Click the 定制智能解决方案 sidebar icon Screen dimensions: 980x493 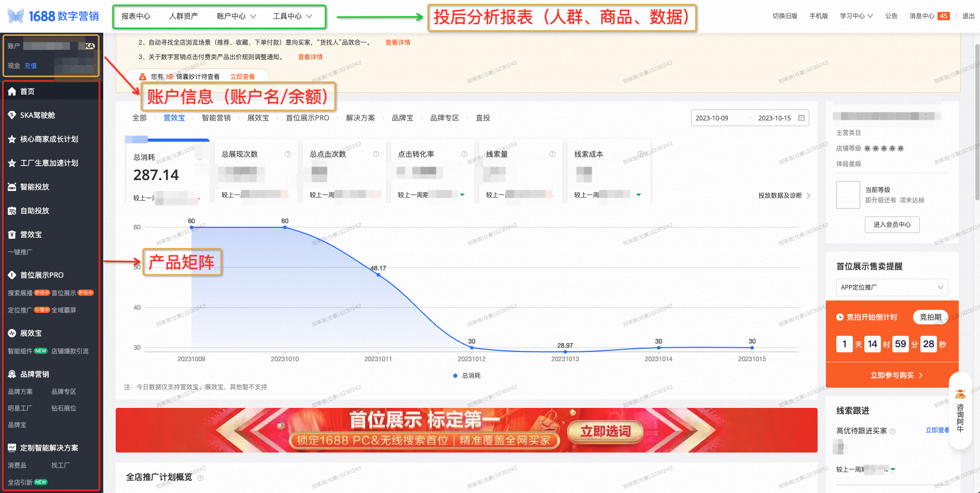pos(12,448)
